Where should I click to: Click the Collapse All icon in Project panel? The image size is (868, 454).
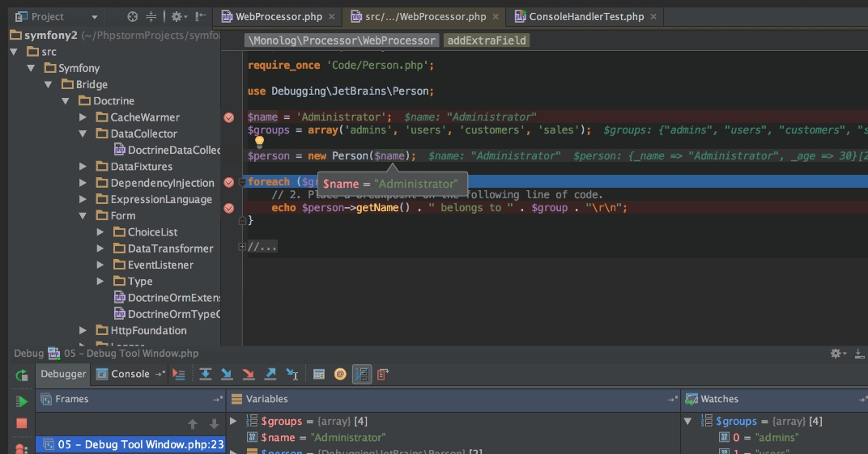tap(151, 16)
